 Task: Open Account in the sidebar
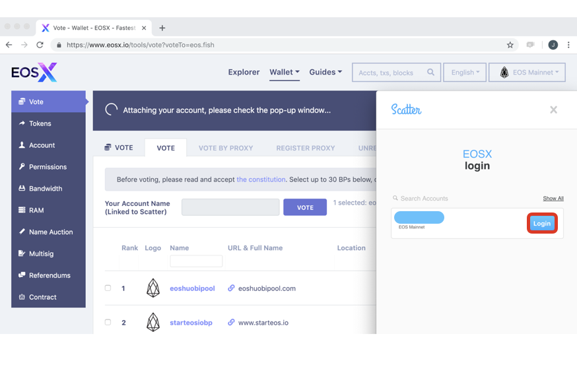click(49, 145)
